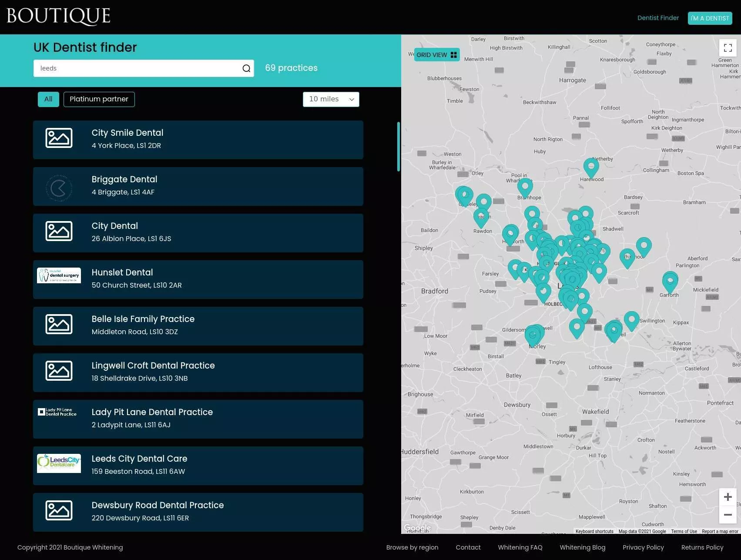The image size is (741, 560).
Task: Open map Terms of Use link
Action: (x=684, y=531)
